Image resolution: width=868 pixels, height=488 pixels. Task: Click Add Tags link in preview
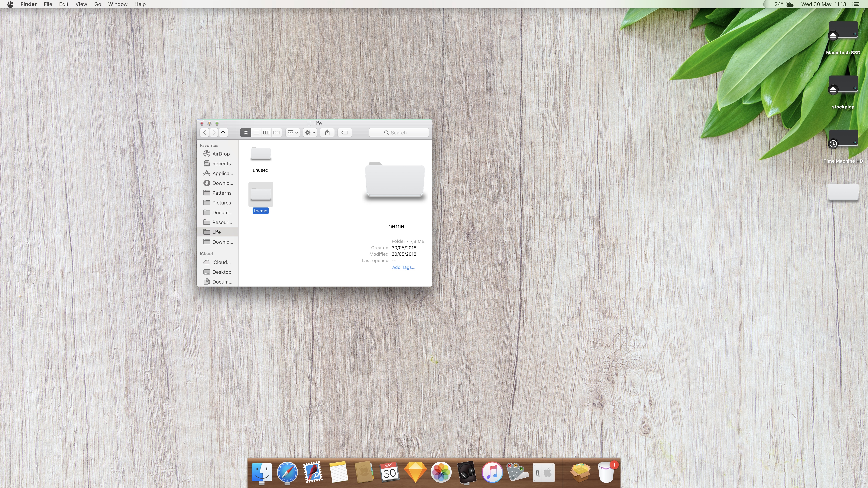coord(403,267)
